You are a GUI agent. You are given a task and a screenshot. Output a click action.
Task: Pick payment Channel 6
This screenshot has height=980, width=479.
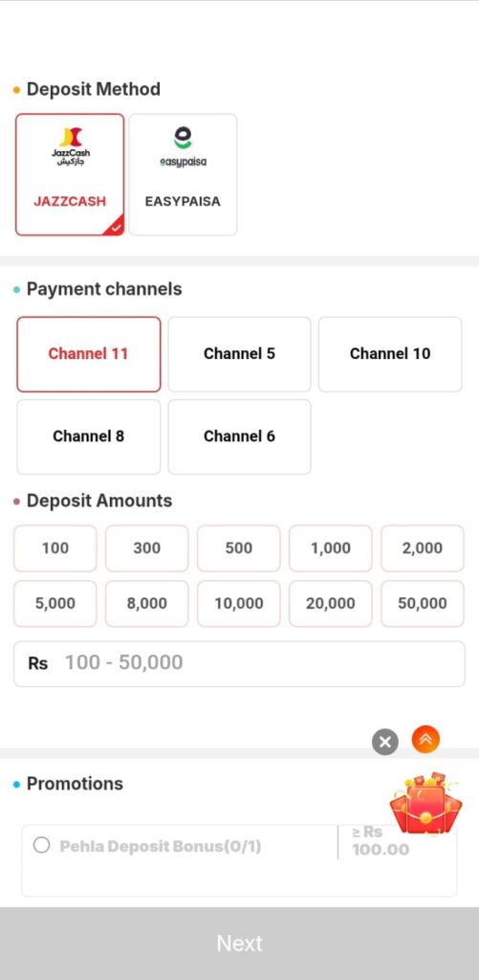pos(239,436)
